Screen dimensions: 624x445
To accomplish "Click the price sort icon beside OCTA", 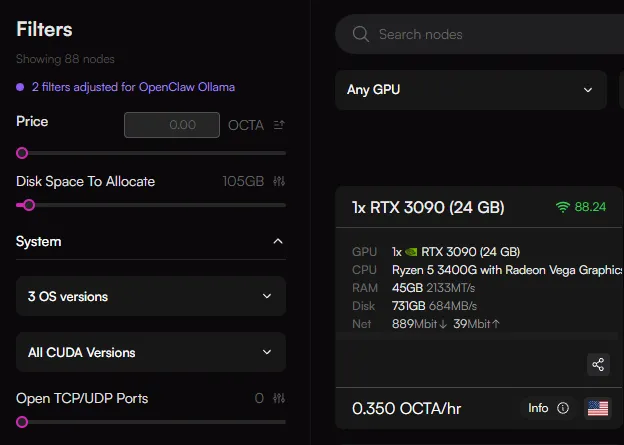I will coord(279,125).
